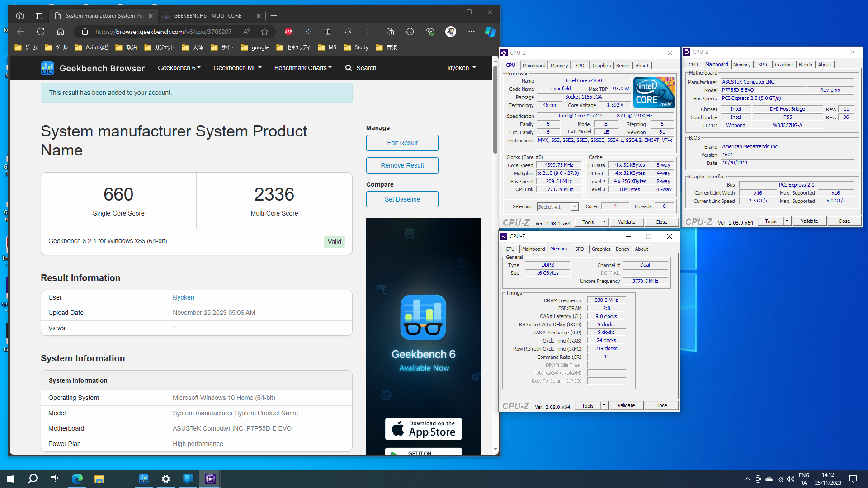Image resolution: width=868 pixels, height=488 pixels.
Task: Open the MS bookmarks folder
Action: coord(327,47)
